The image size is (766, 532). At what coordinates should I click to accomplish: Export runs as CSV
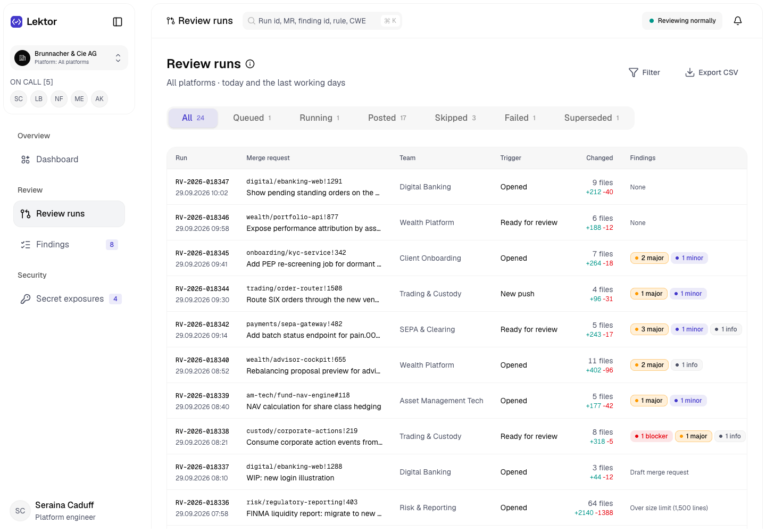tap(711, 72)
